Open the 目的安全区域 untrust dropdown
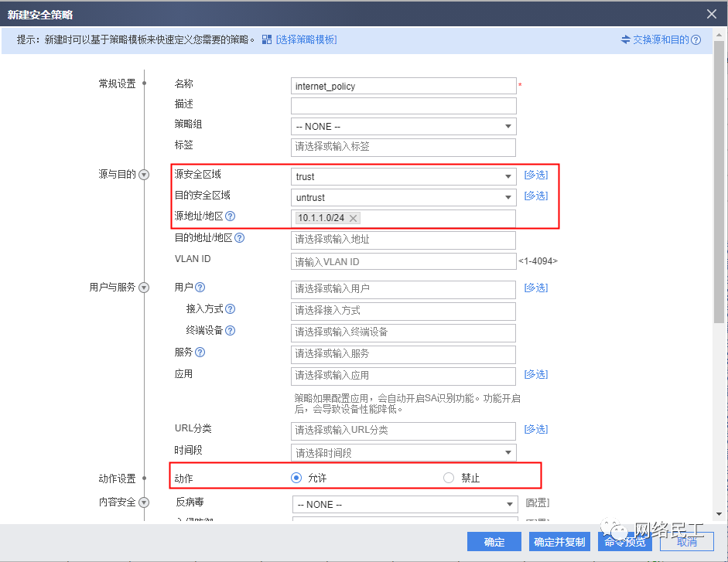Screen dimensions: 728x562 (404, 197)
